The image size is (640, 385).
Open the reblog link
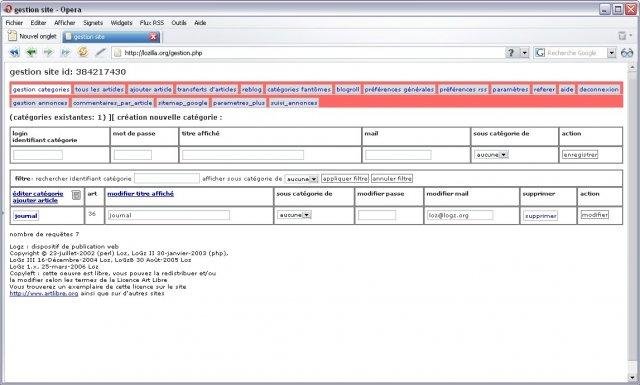point(251,89)
